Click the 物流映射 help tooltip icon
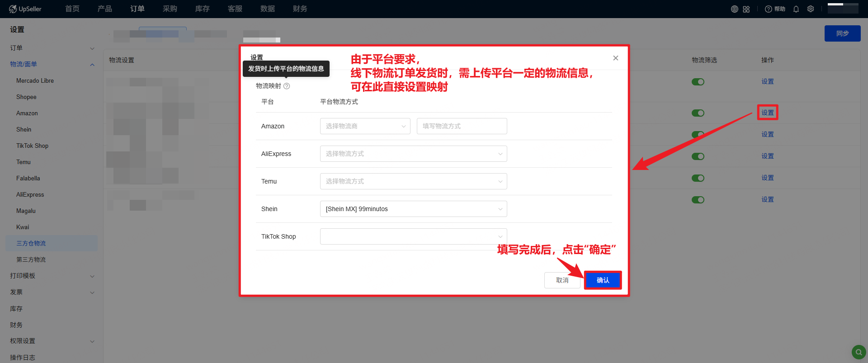The width and height of the screenshot is (868, 363). (x=287, y=86)
